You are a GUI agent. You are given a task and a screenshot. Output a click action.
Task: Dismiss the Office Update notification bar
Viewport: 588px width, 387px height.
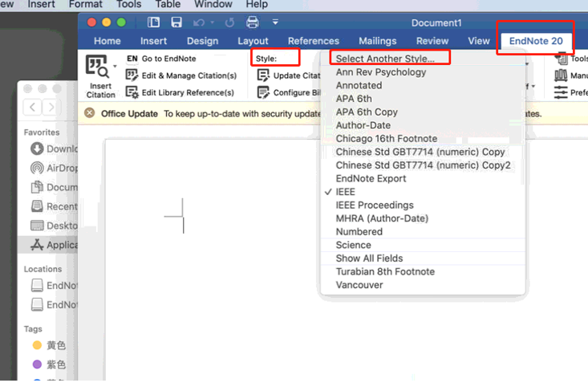click(x=90, y=113)
